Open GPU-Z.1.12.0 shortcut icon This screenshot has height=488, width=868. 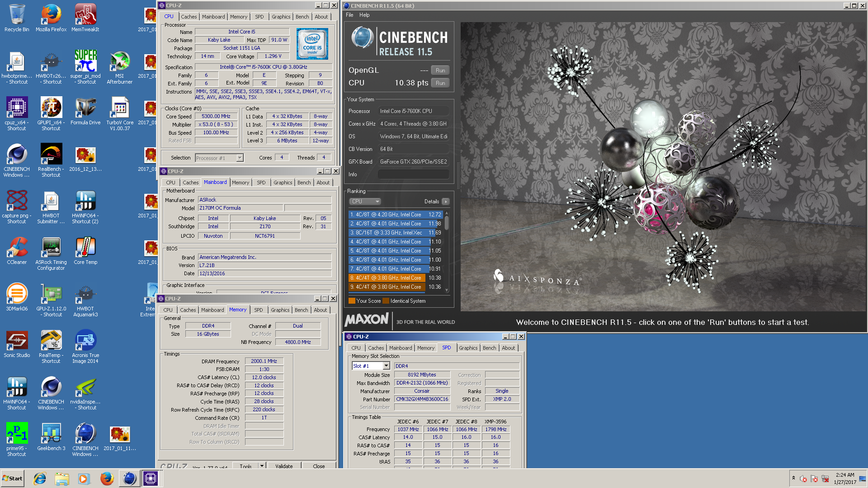coord(51,300)
